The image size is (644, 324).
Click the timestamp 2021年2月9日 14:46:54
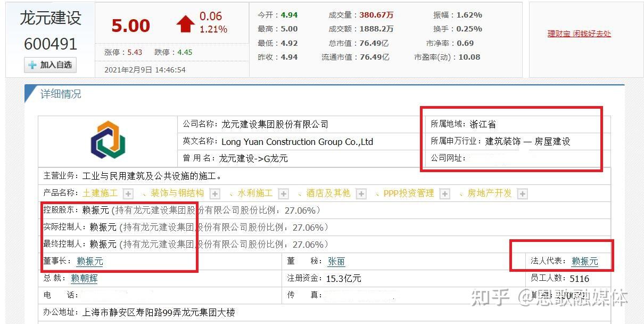tap(145, 69)
